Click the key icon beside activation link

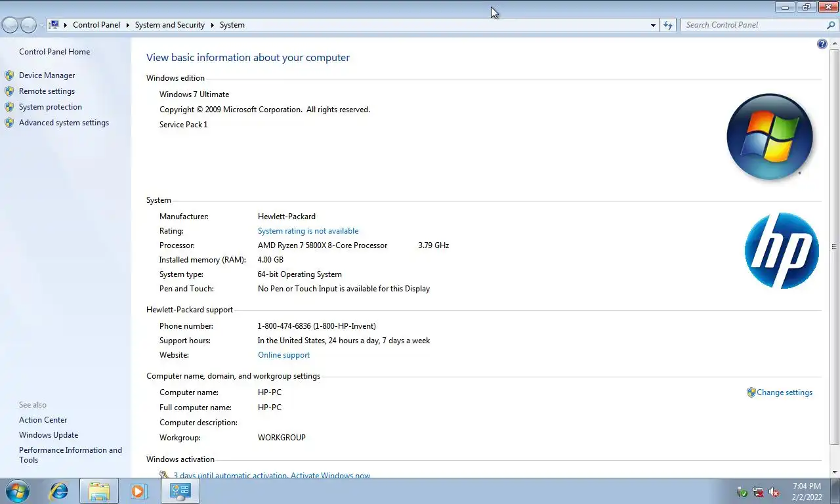164,474
